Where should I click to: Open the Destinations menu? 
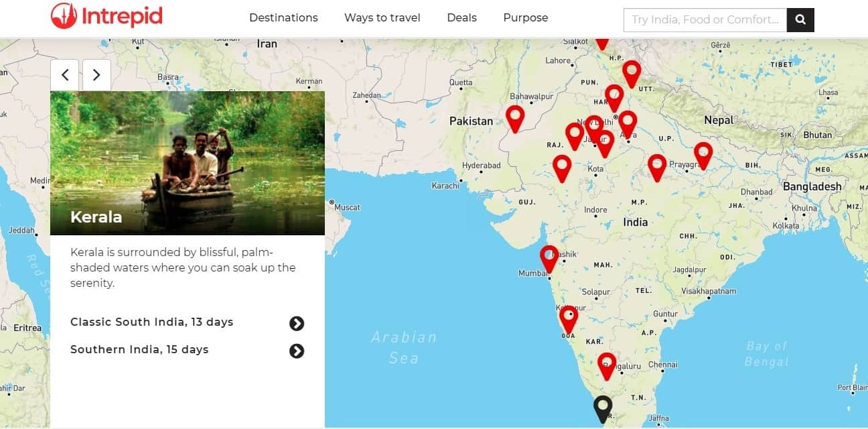coord(283,18)
